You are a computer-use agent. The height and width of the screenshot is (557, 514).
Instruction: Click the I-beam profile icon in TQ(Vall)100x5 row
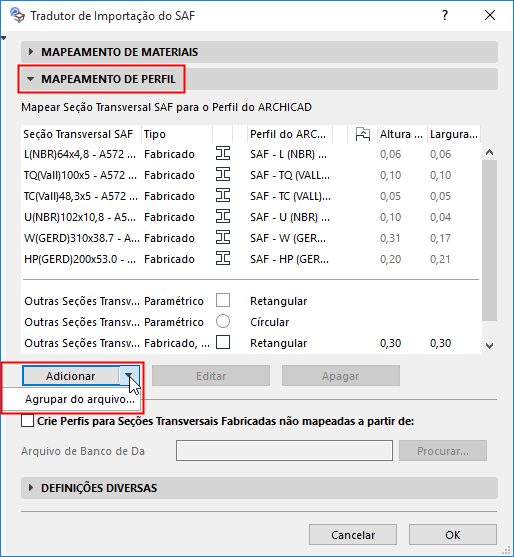click(223, 175)
